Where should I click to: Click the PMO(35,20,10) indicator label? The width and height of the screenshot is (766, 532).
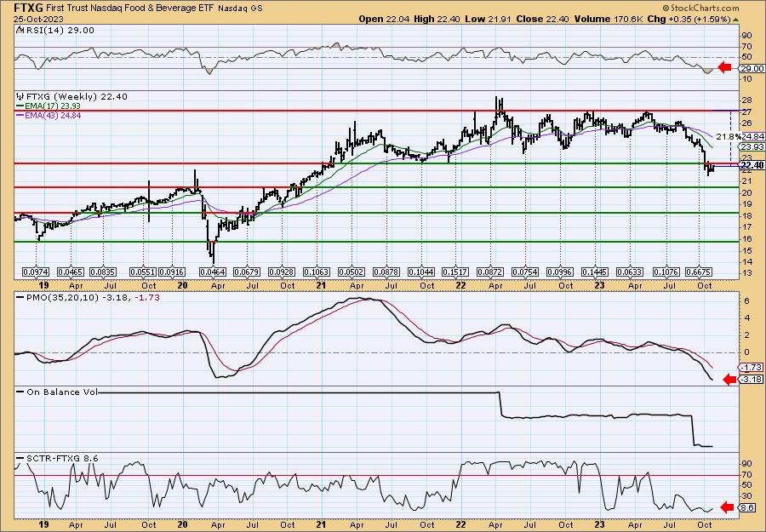pos(89,297)
